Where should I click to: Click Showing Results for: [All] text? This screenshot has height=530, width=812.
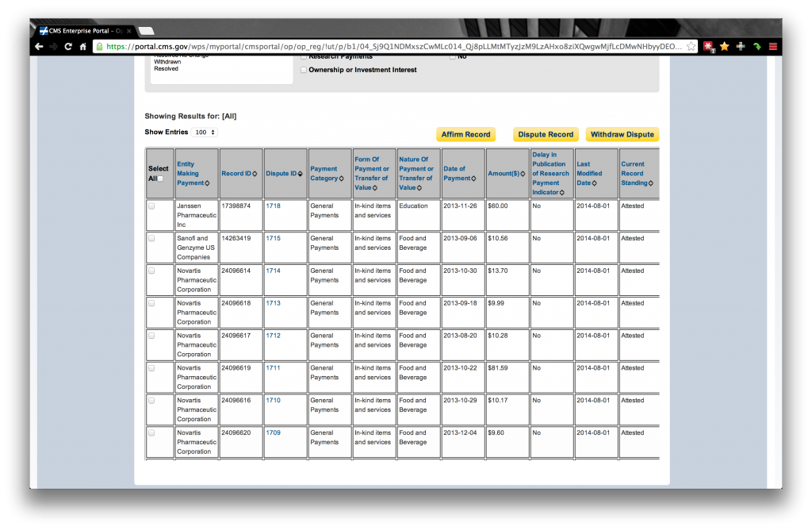pyautogui.click(x=190, y=117)
